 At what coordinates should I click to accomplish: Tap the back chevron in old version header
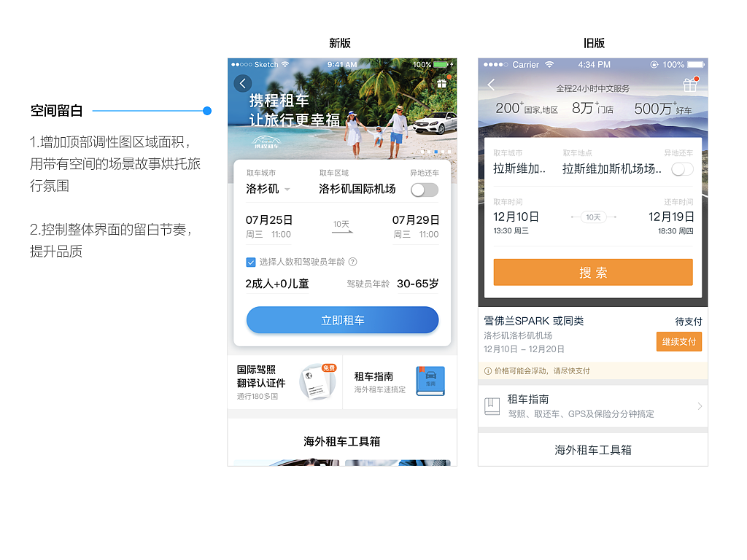[491, 85]
